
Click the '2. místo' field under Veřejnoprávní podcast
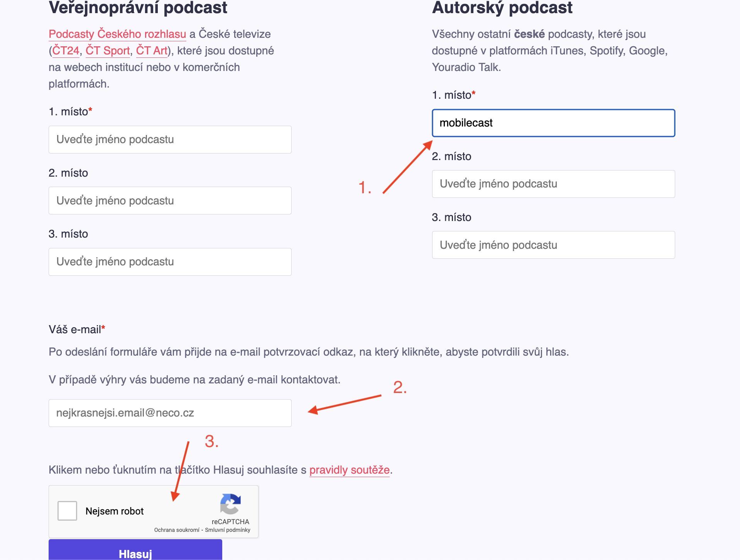[170, 200]
